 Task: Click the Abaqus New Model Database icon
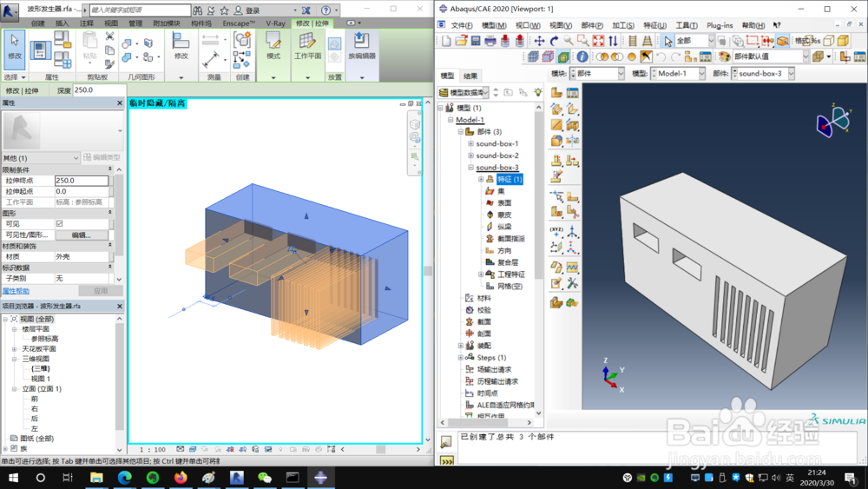[x=447, y=41]
